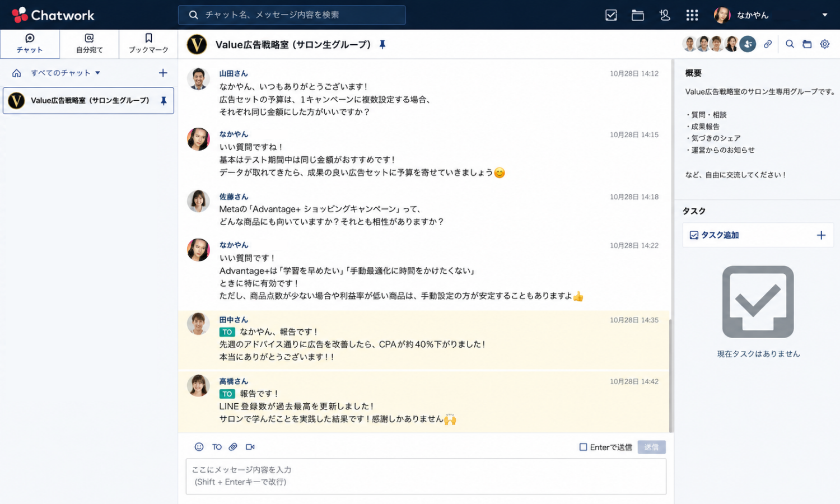Open 田中さん's profile name link
The height and width of the screenshot is (504, 840).
pyautogui.click(x=234, y=320)
